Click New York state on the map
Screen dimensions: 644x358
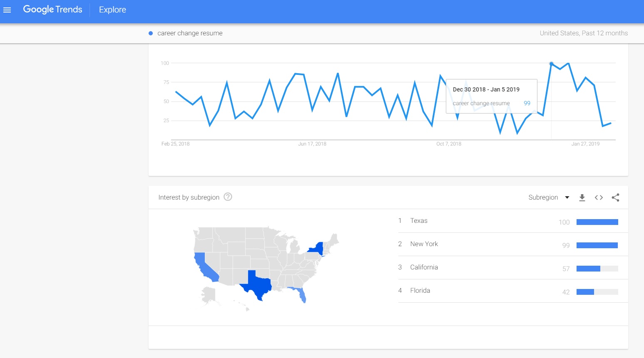click(317, 249)
